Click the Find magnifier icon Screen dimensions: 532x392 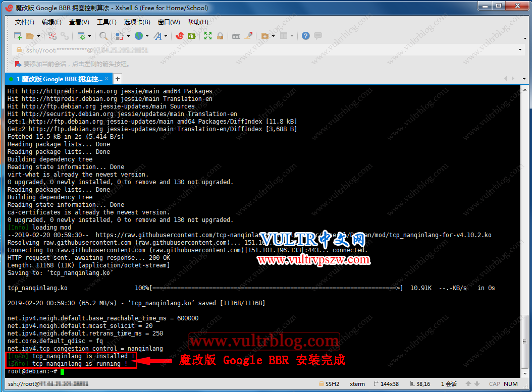103,36
